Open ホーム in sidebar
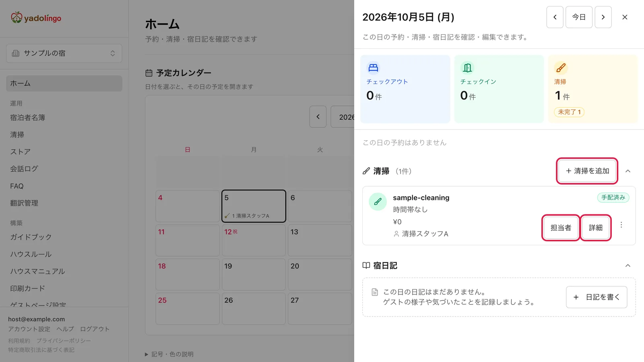 [x=64, y=83]
